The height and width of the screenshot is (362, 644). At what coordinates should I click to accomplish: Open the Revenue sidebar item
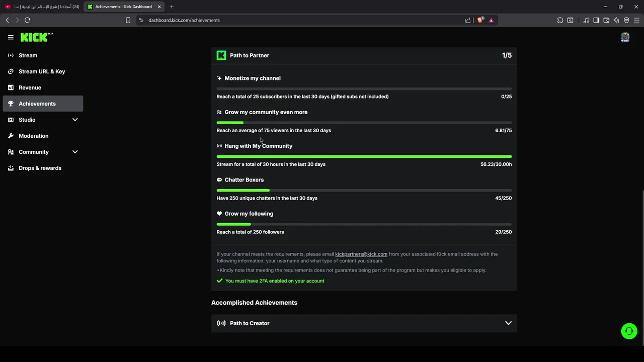[x=30, y=87]
